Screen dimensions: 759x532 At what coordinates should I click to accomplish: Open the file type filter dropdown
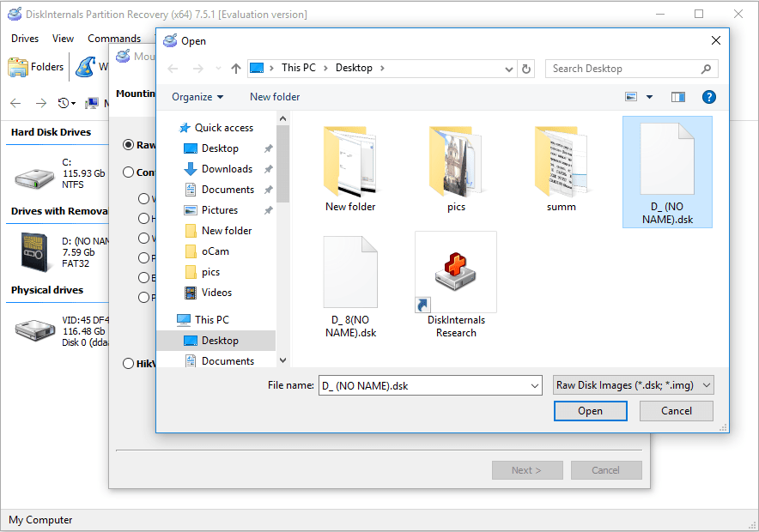633,386
